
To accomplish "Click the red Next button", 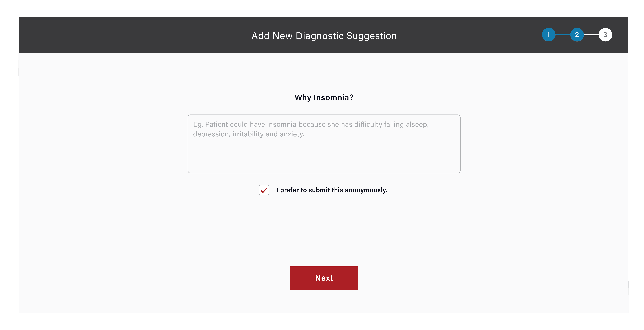I will point(324,278).
